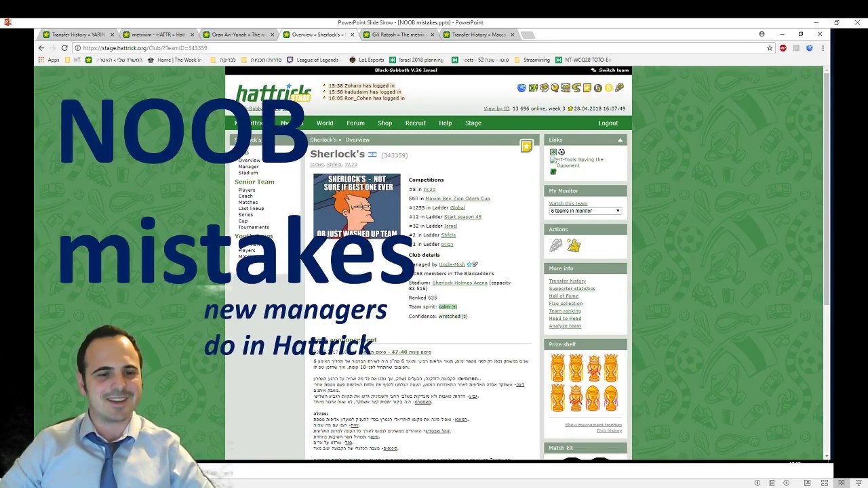Open the red ABP extension icon

pyautogui.click(x=783, y=48)
